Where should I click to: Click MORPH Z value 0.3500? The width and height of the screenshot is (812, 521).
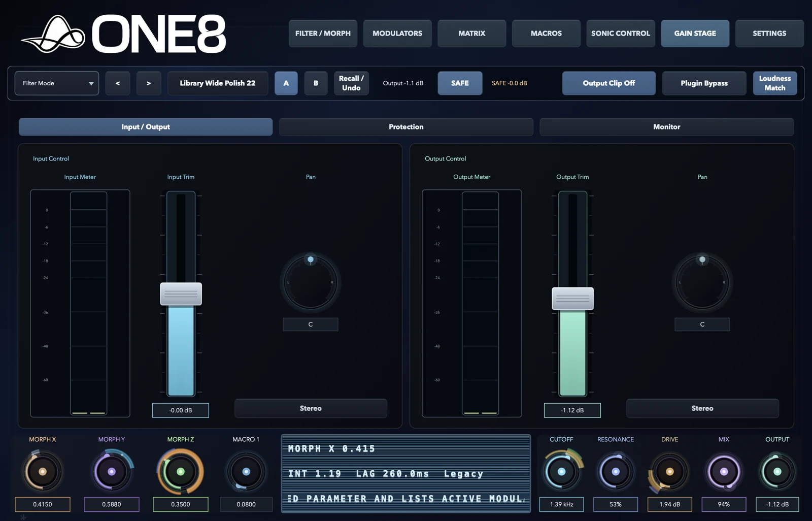[x=181, y=504]
